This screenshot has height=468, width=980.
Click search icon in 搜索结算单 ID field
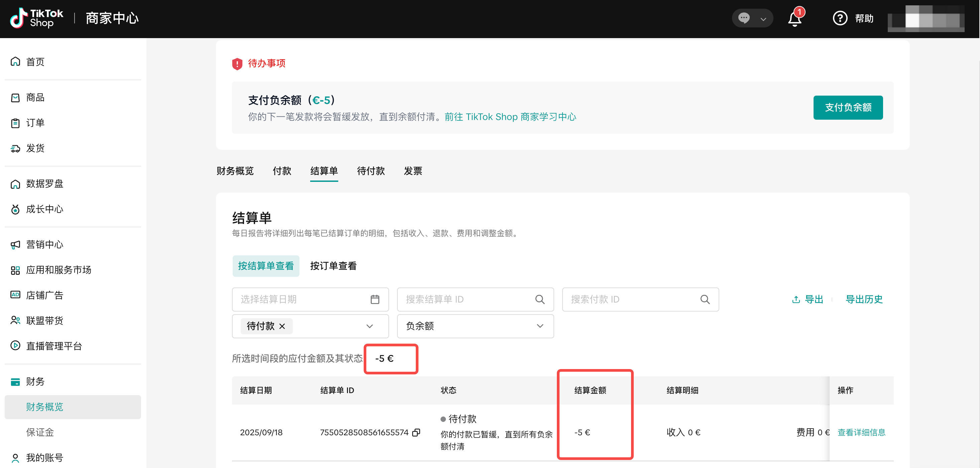(540, 300)
